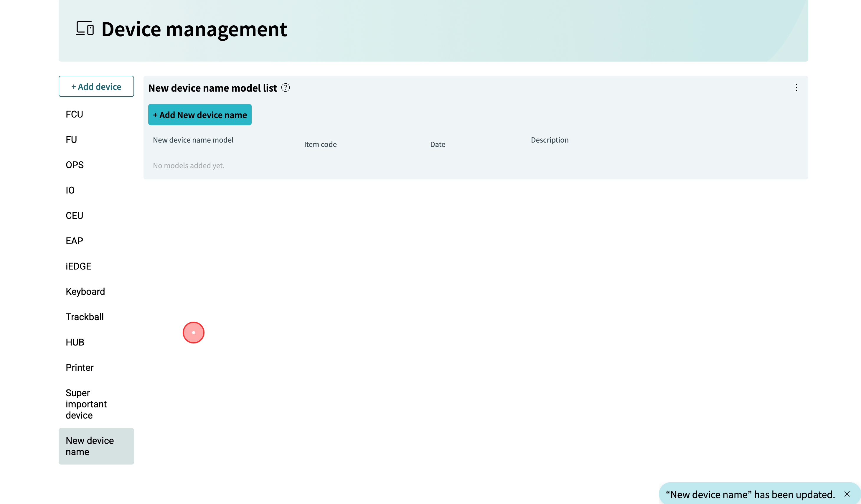Click the 'No models added yet.' text

tap(189, 166)
